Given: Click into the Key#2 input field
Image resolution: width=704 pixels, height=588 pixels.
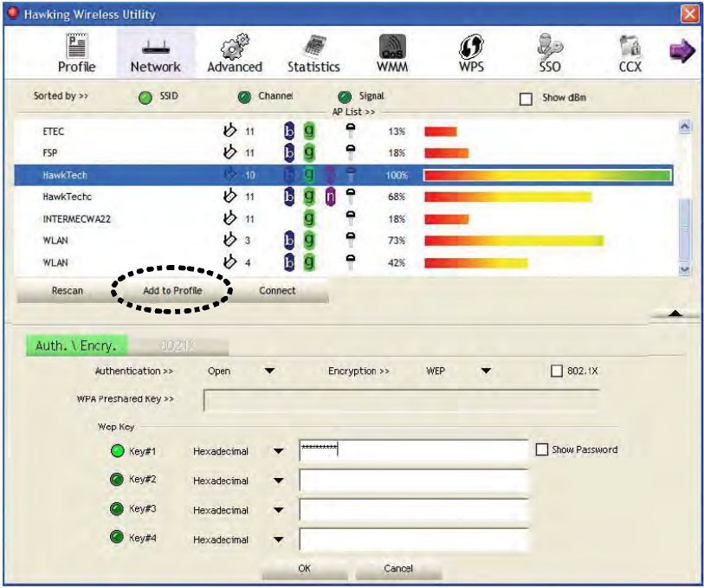Looking at the screenshot, I should coord(414,480).
